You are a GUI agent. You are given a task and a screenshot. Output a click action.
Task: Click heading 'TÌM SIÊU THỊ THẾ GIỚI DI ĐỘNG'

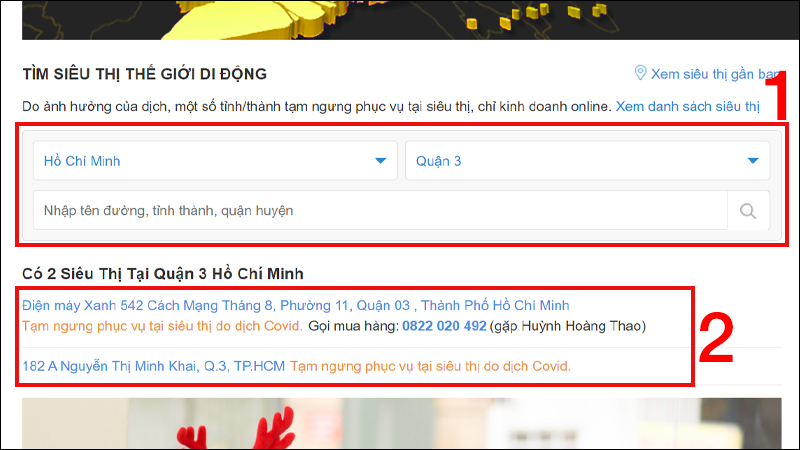(144, 74)
